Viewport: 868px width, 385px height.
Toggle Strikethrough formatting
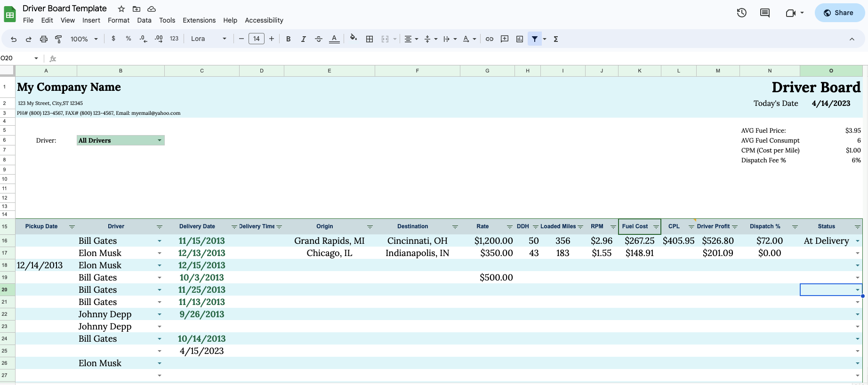point(319,39)
